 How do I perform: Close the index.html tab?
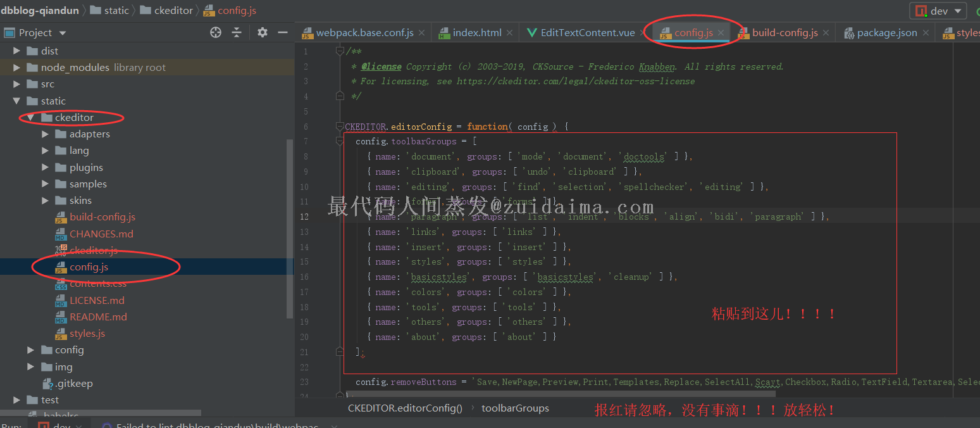tap(510, 33)
